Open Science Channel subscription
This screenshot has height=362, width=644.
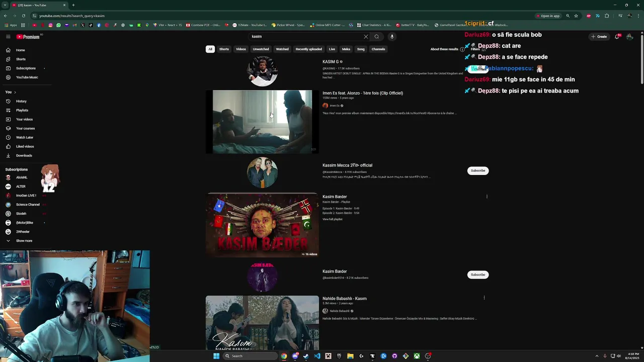[28, 205]
